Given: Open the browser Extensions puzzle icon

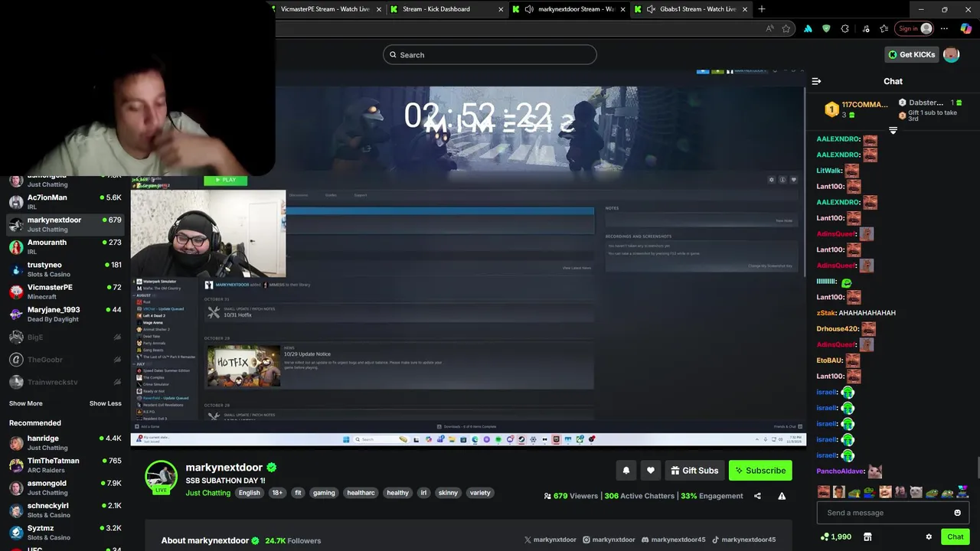Looking at the screenshot, I should coord(844,28).
